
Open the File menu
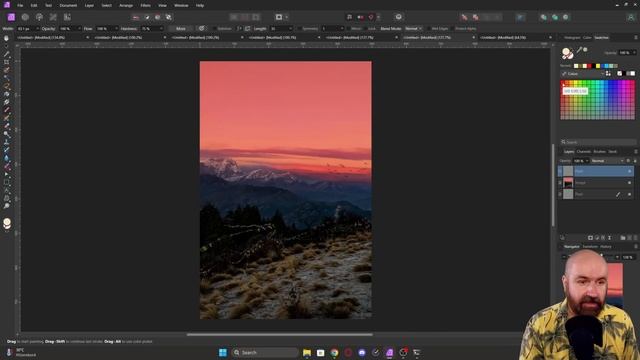[20, 5]
